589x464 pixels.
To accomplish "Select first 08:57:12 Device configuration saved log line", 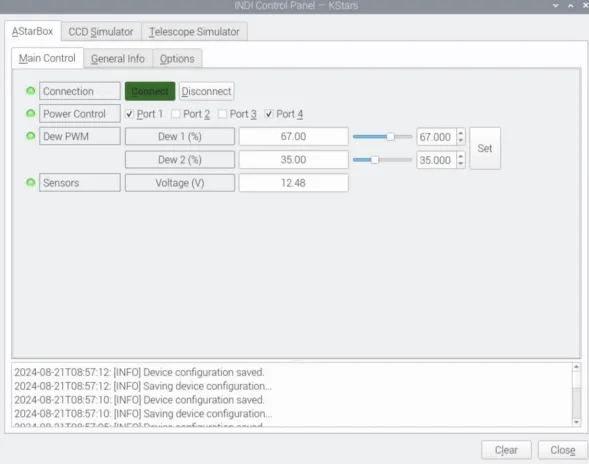I will 139,372.
